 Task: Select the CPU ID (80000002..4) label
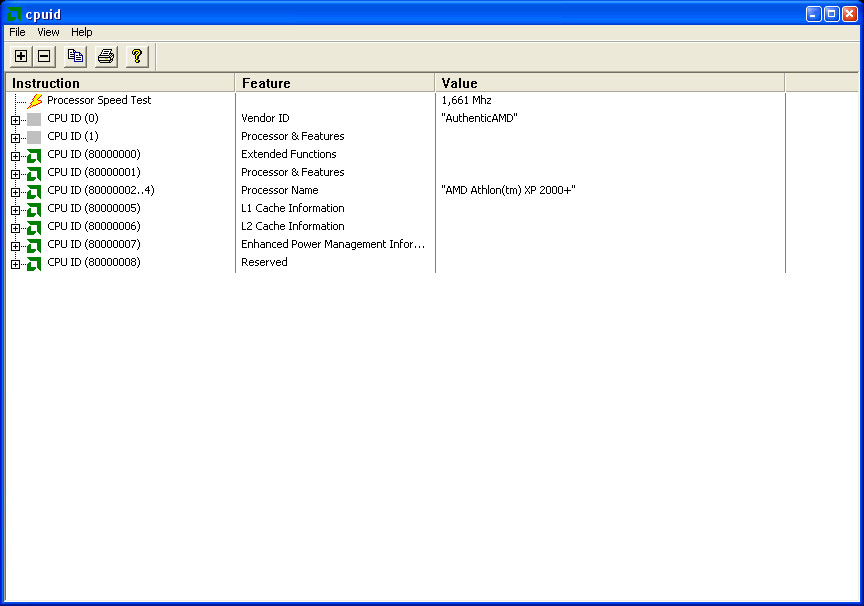pos(101,190)
